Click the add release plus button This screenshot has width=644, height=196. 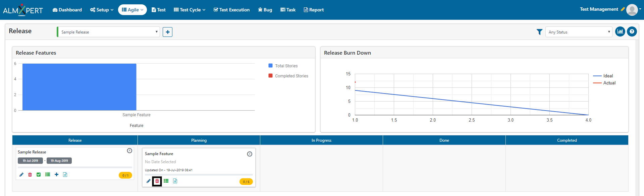click(x=168, y=32)
